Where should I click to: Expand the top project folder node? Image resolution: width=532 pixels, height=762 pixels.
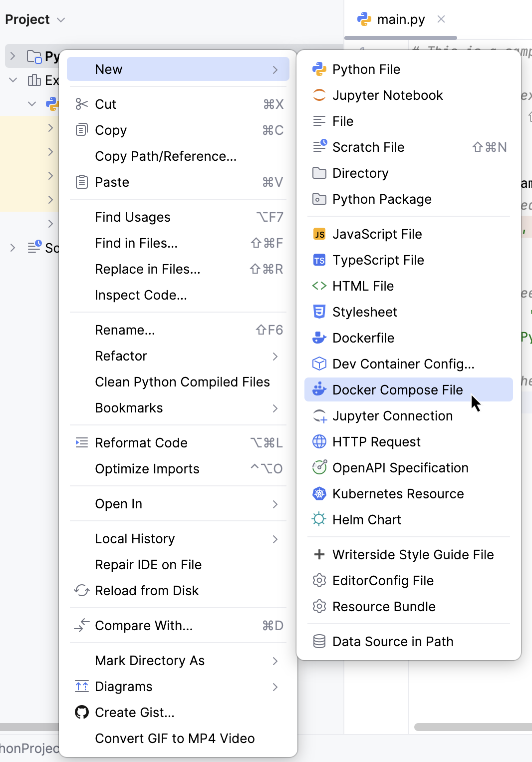pyautogui.click(x=13, y=56)
